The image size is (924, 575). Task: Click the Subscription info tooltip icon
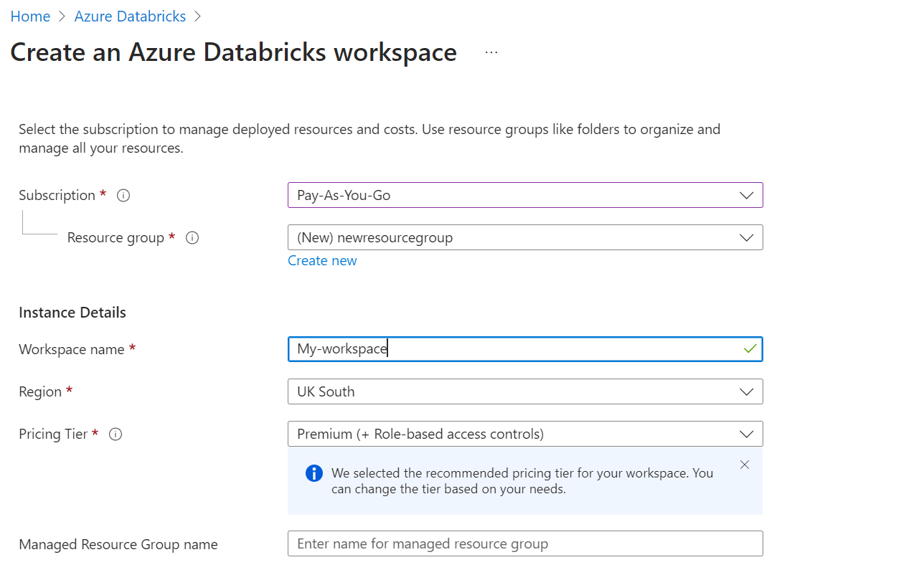[x=123, y=195]
